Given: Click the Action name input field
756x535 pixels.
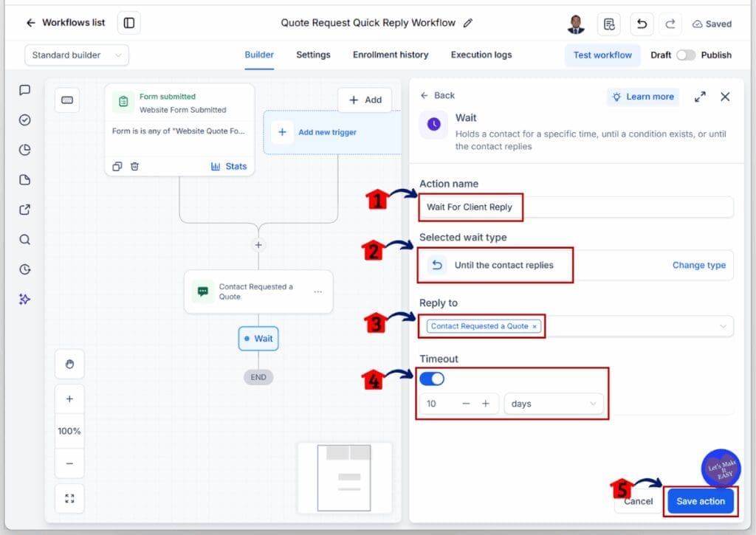Looking at the screenshot, I should pyautogui.click(x=576, y=207).
